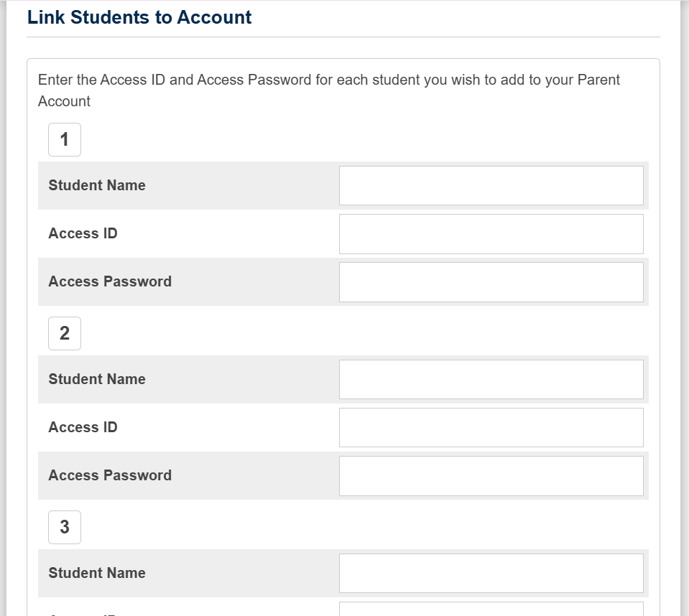Click the Access Password label under section 2
The height and width of the screenshot is (616, 689).
point(110,475)
